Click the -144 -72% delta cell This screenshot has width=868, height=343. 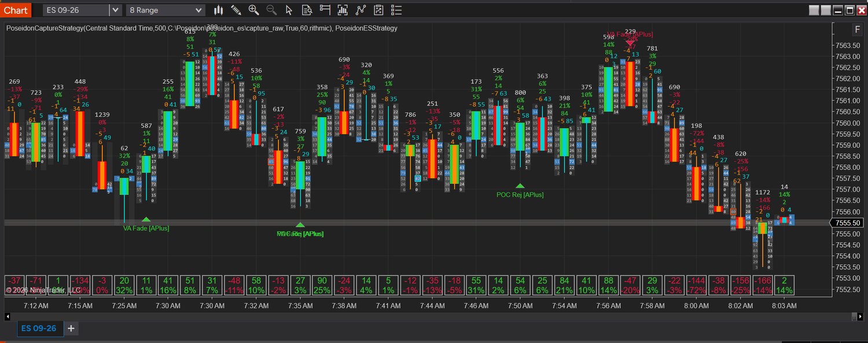coord(696,285)
